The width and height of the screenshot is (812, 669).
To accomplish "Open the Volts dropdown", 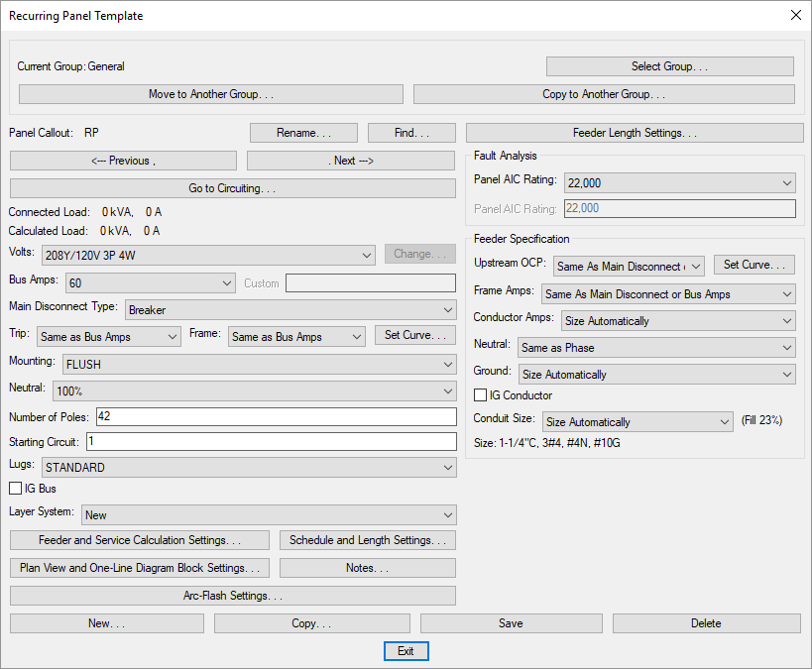I will click(208, 256).
